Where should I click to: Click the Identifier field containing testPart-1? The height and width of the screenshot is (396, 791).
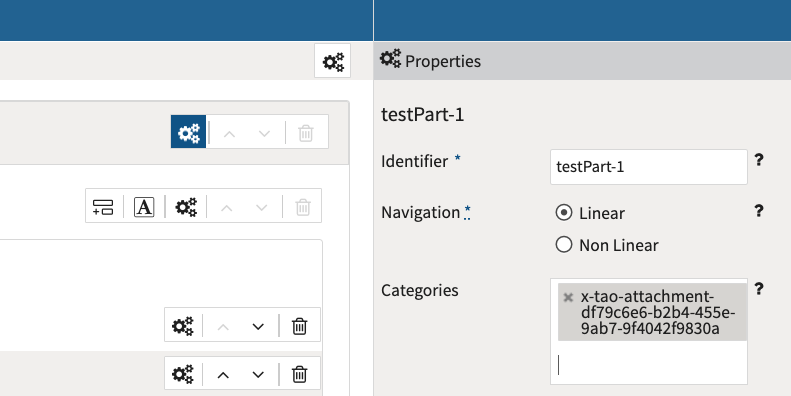pyautogui.click(x=649, y=167)
